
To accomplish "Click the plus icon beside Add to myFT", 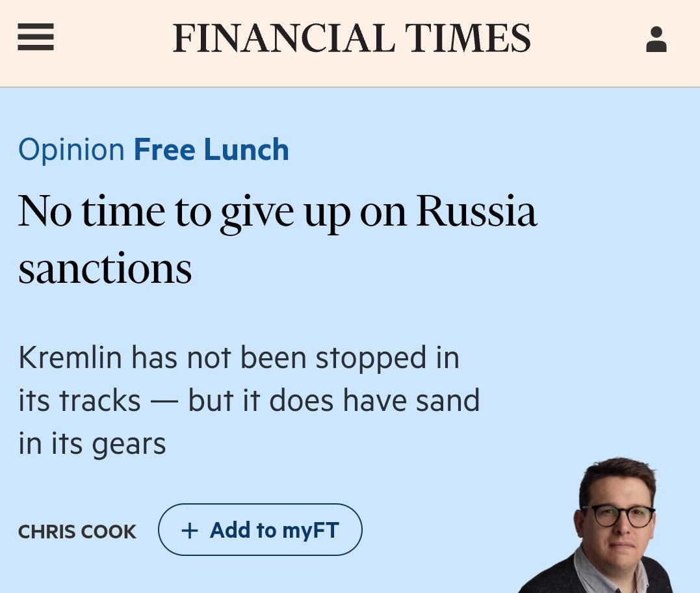I will coord(189,531).
